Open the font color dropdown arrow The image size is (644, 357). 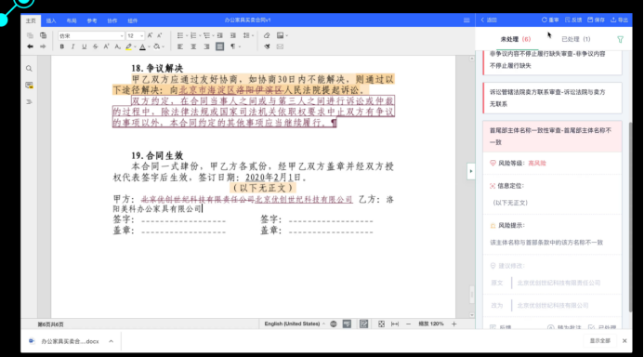click(149, 46)
